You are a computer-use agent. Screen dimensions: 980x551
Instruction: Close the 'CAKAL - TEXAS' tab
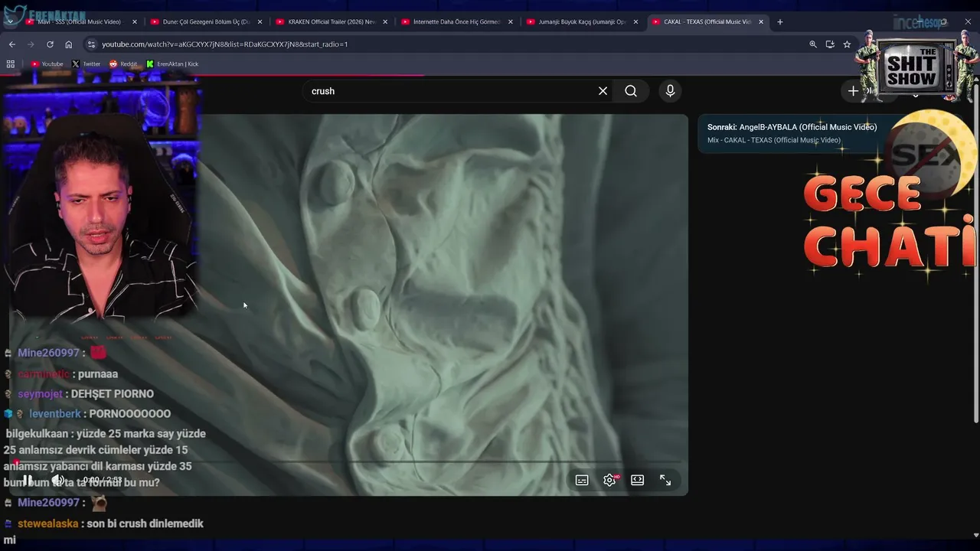pyautogui.click(x=761, y=22)
